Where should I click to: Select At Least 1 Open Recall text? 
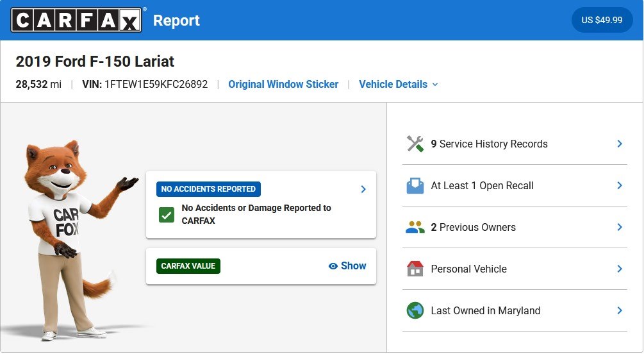482,185
